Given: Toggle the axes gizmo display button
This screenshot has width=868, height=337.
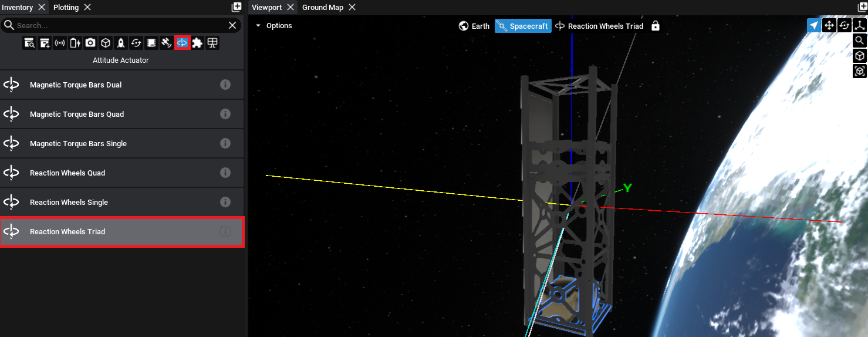Looking at the screenshot, I should click(x=860, y=25).
